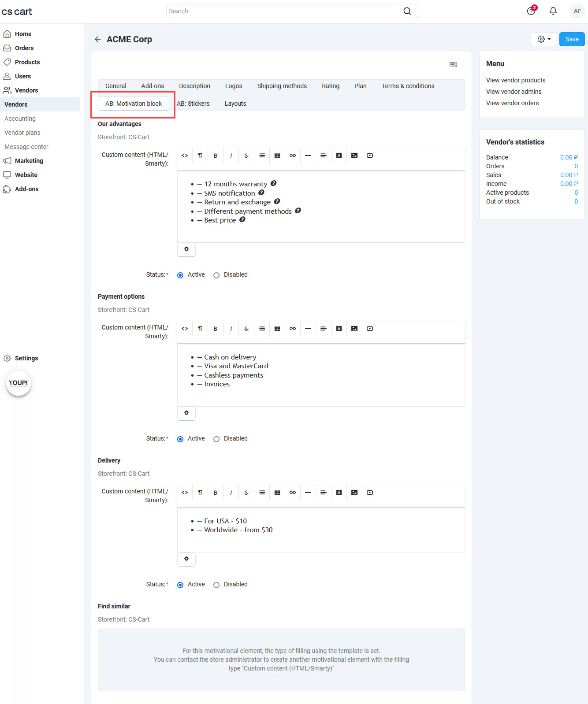Screen dimensions: 588x704
Task: Click gear button below Delivery editor
Action: 186,559
